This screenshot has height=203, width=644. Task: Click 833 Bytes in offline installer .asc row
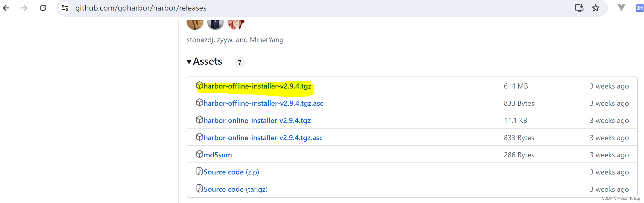coord(519,103)
